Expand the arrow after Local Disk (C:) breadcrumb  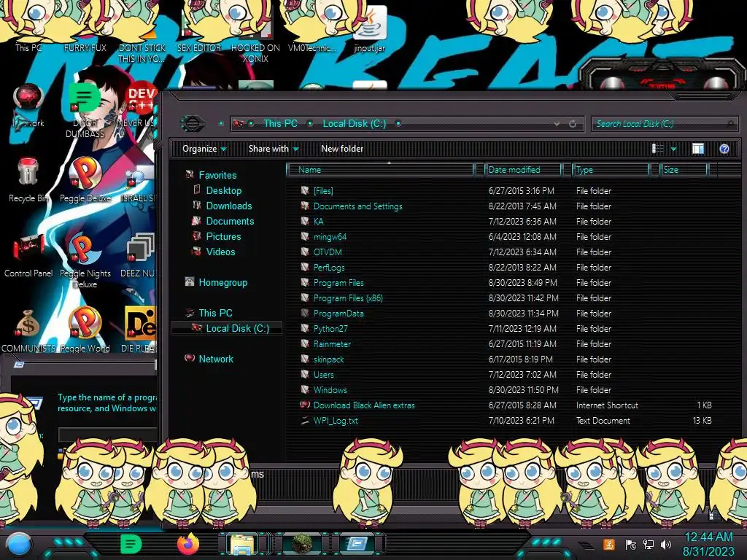(398, 124)
